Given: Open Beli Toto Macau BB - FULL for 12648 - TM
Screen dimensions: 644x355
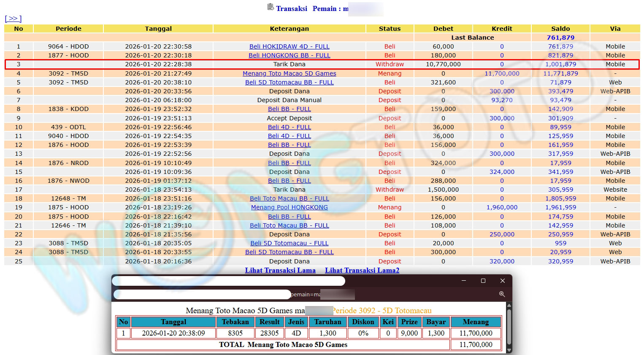Looking at the screenshot, I should pyautogui.click(x=289, y=198).
